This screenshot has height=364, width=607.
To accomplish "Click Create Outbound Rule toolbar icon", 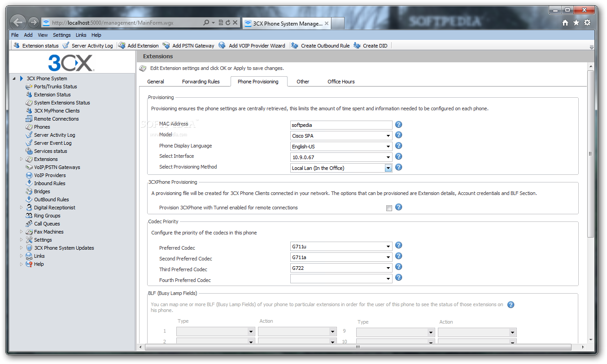I will 295,45.
